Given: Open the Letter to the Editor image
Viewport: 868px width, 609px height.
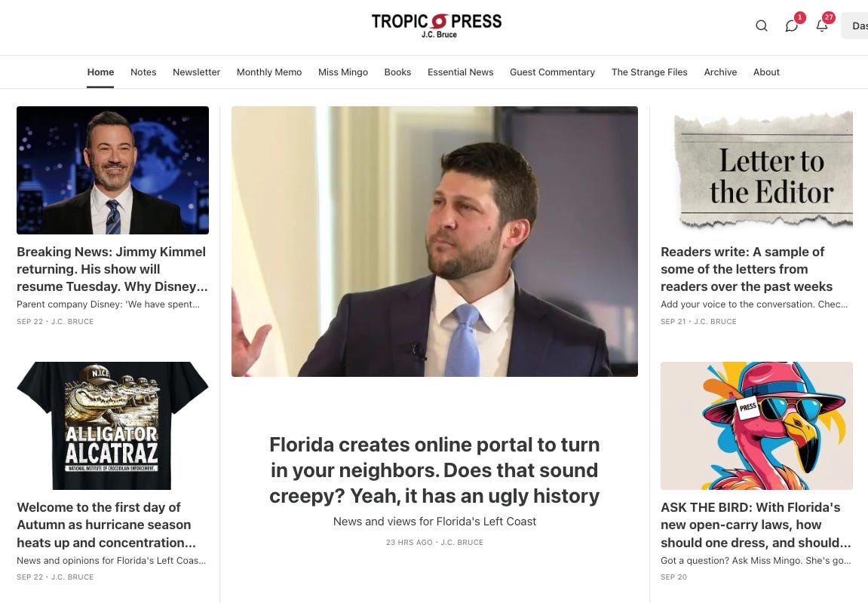Looking at the screenshot, I should (756, 170).
